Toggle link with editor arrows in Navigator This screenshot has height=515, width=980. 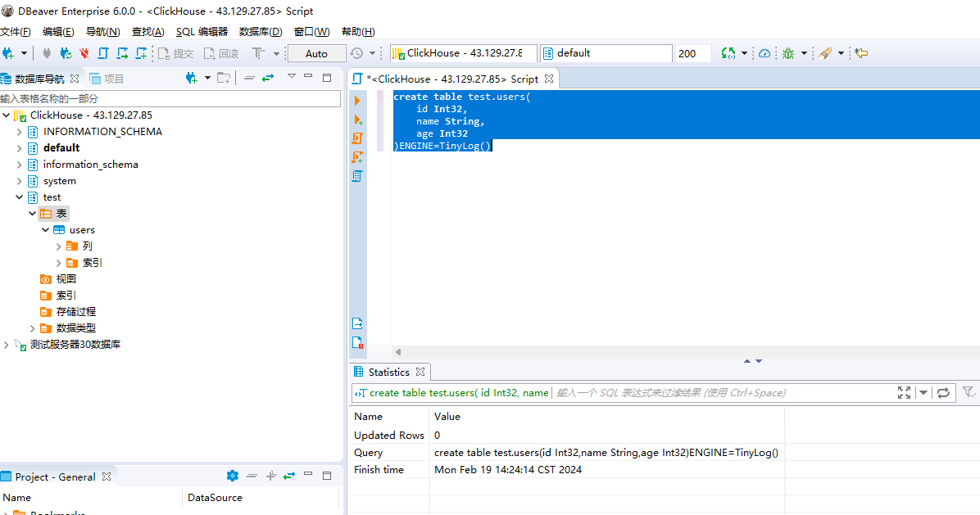point(268,79)
